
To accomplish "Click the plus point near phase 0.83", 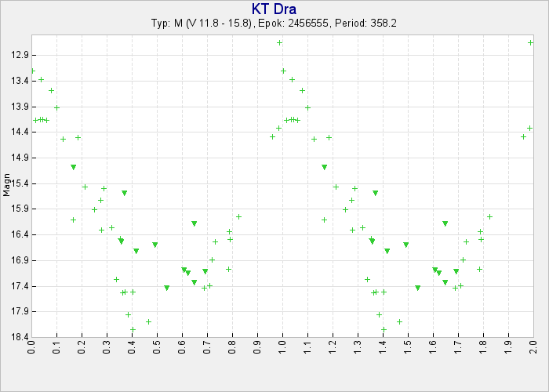I will 239,216.
